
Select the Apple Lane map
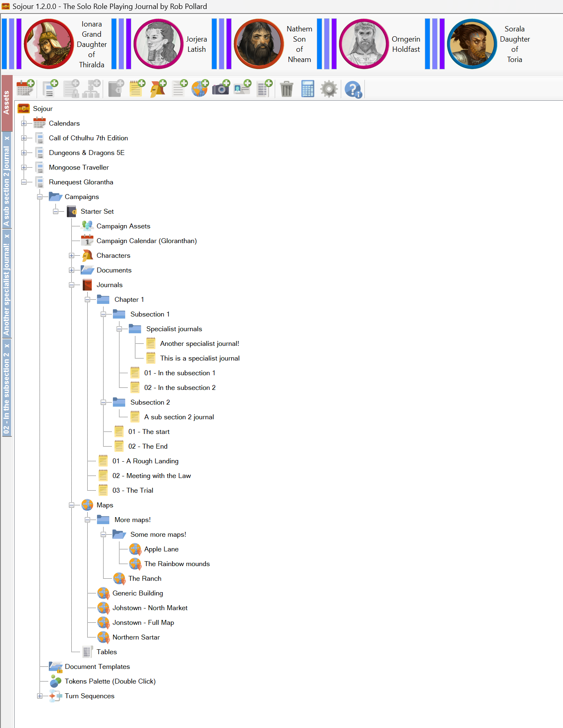[161, 549]
